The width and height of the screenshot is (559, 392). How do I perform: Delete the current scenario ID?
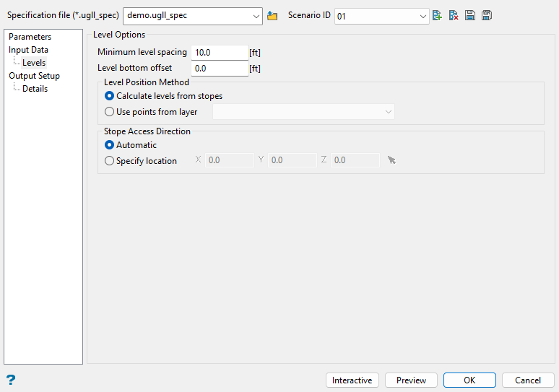pos(454,16)
